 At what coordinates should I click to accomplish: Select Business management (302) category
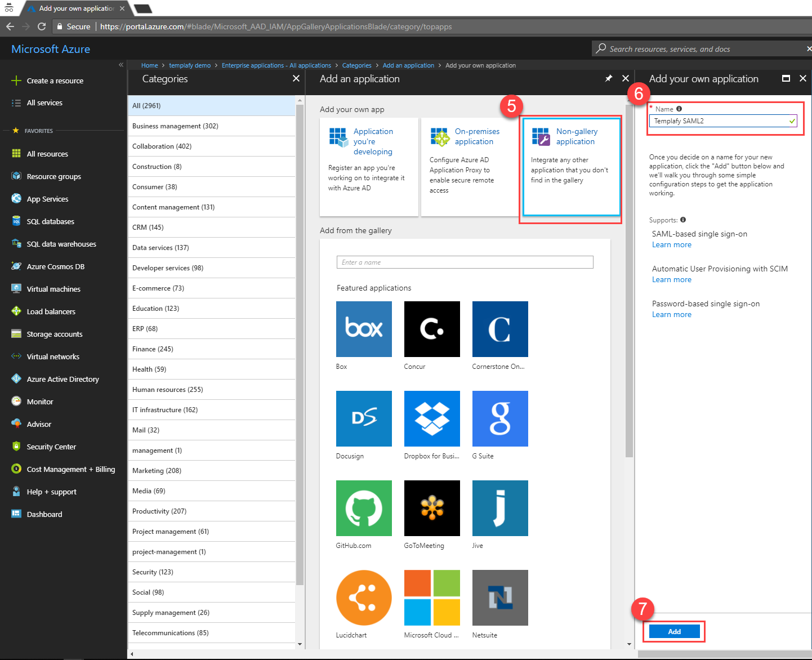click(212, 126)
